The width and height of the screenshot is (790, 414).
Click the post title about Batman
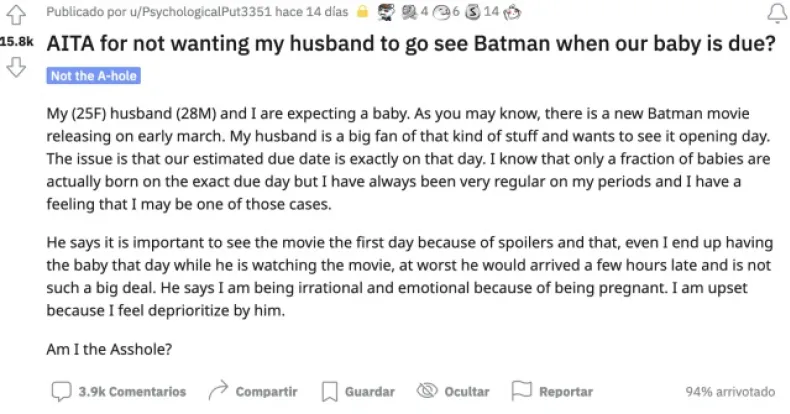pos(412,44)
